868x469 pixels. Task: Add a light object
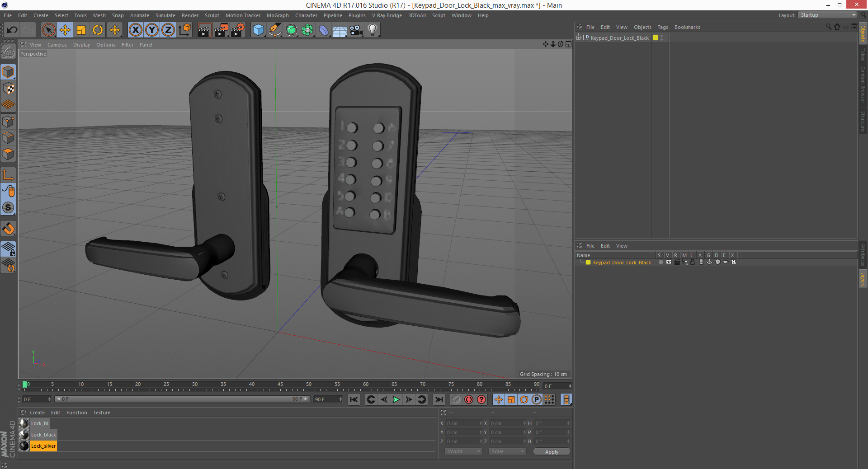point(373,30)
